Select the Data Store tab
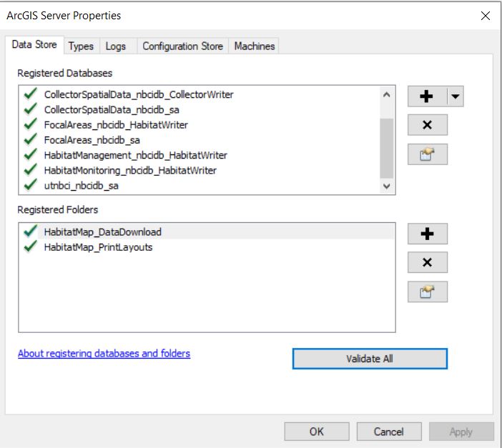 tap(34, 44)
